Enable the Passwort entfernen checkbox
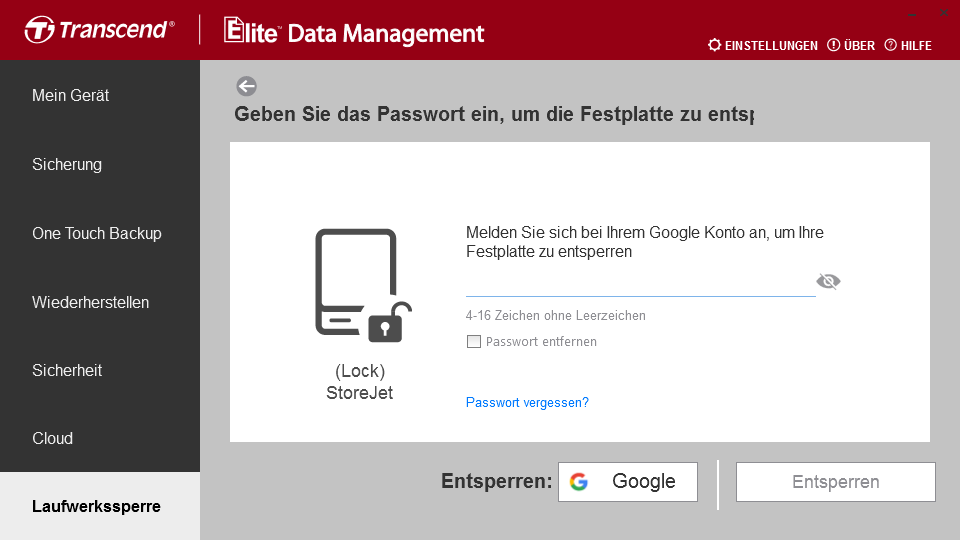Image resolution: width=960 pixels, height=540 pixels. 474,342
